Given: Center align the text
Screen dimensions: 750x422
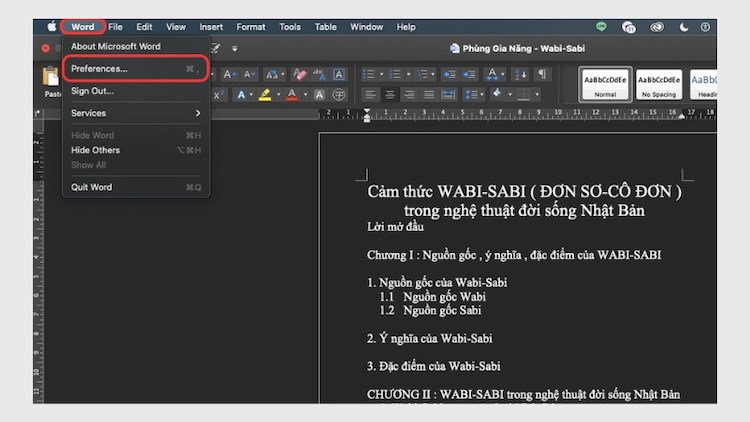Looking at the screenshot, I should tap(389, 95).
